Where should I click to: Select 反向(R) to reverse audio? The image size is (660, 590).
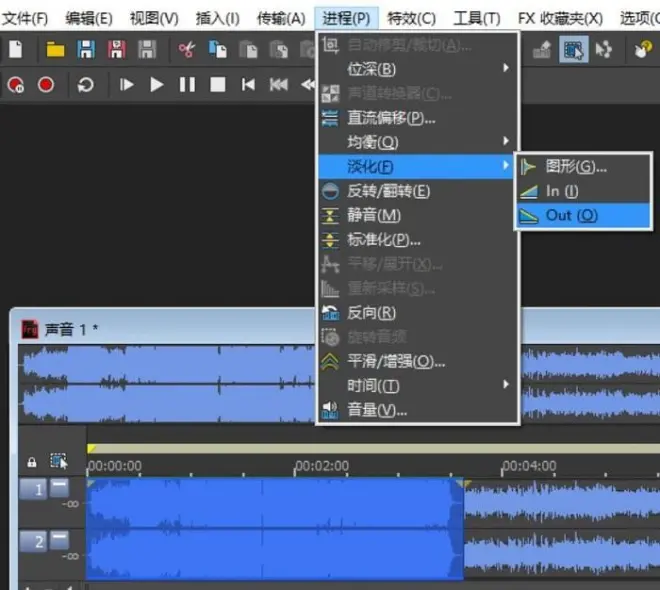[x=417, y=313]
